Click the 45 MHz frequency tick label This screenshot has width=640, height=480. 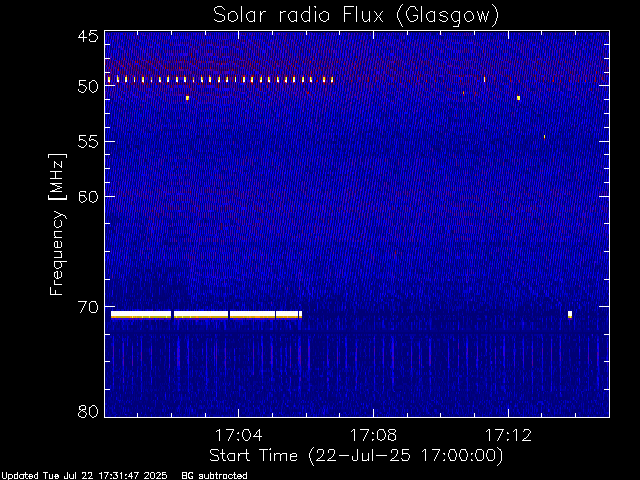click(88, 36)
